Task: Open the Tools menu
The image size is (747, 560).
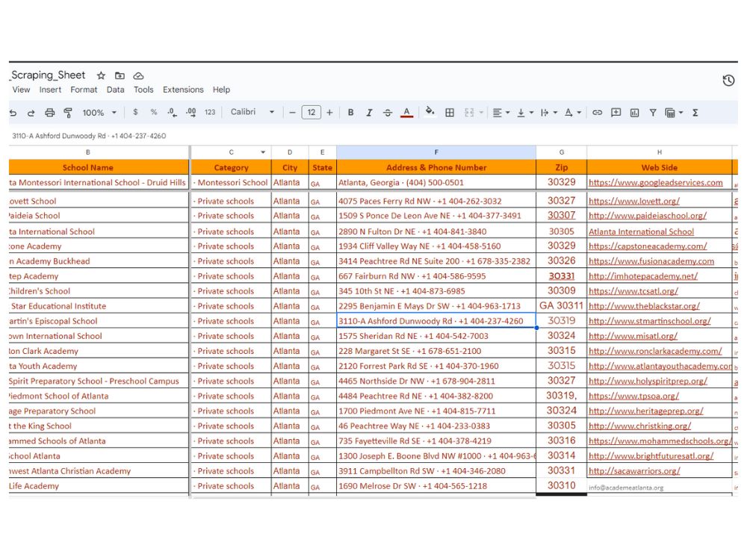Action: click(x=143, y=90)
